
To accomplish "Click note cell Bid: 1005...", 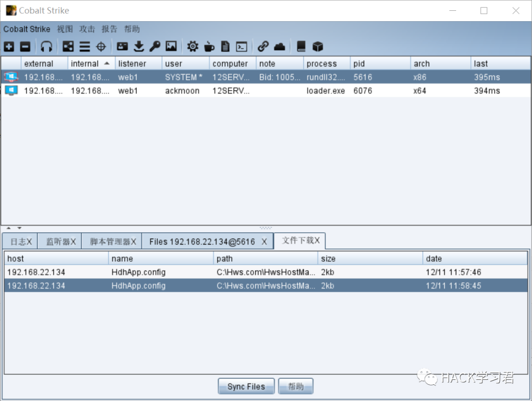I will pos(280,77).
